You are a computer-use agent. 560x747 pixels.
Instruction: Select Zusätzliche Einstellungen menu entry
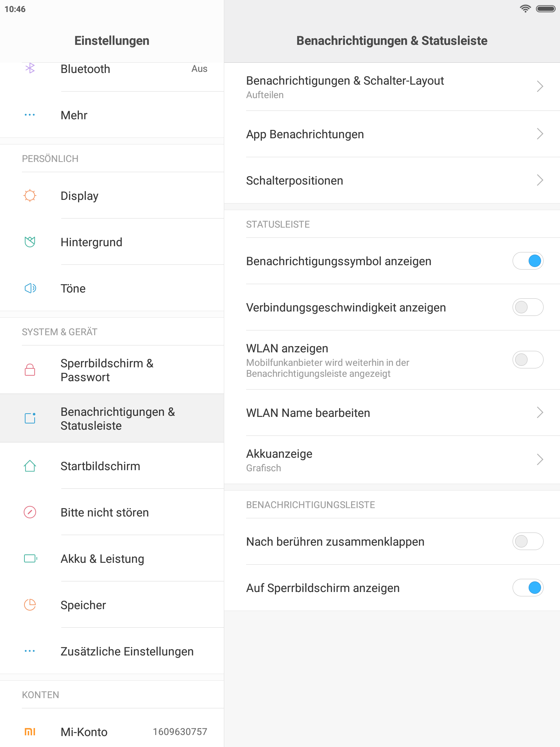(127, 651)
